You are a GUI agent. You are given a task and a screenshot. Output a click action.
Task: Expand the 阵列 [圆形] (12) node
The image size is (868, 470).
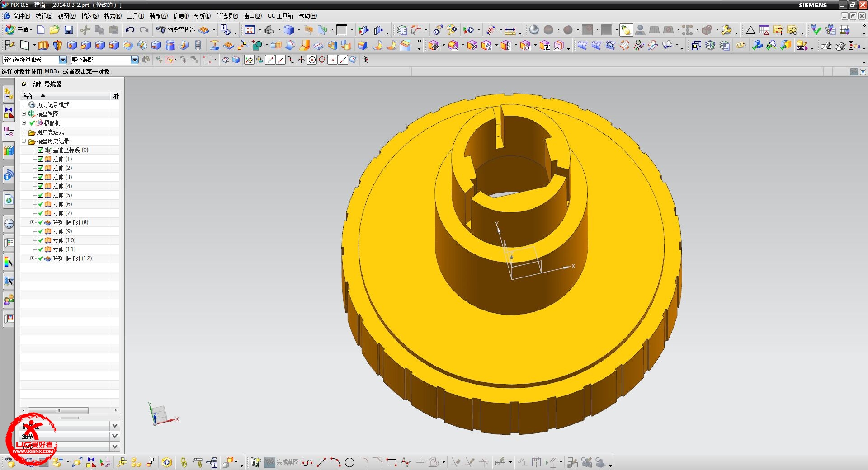(x=32, y=258)
